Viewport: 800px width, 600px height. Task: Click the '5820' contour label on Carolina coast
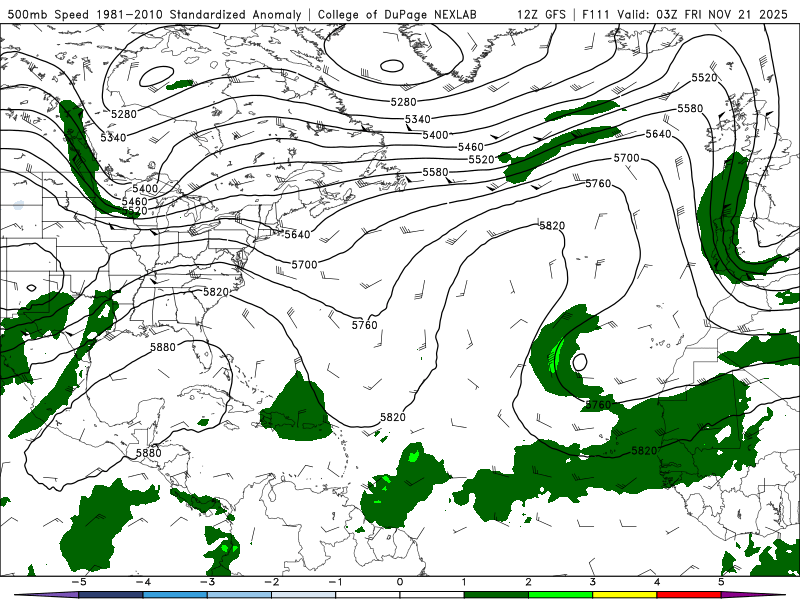216,292
